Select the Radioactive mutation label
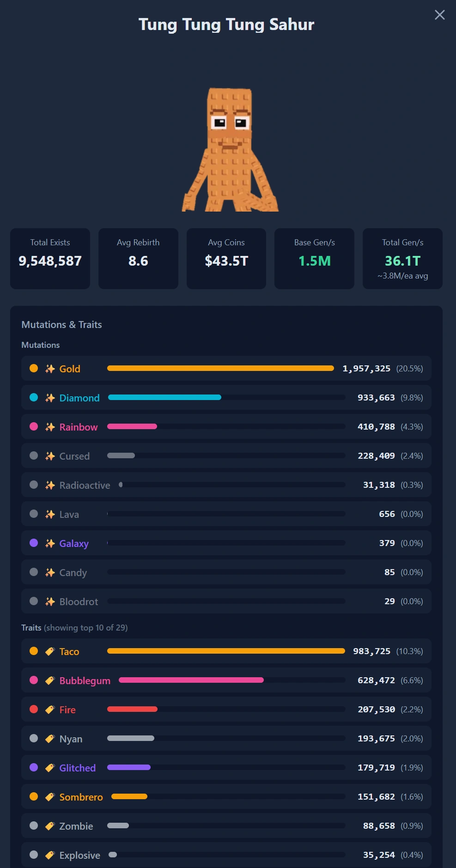Viewport: 456px width, 868px height. (85, 485)
